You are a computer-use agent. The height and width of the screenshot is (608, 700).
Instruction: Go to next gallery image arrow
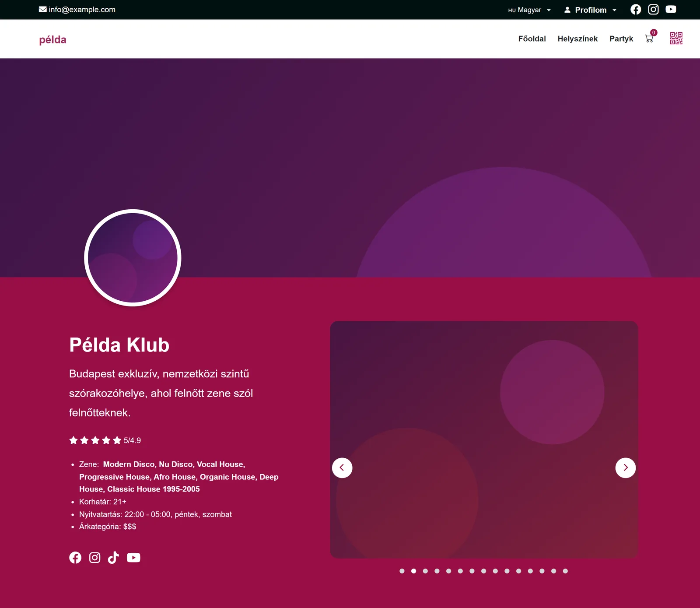[626, 468]
